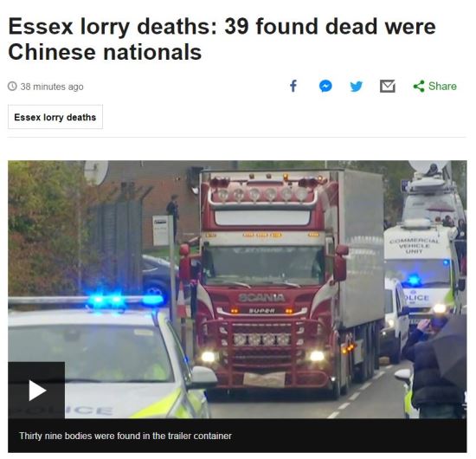Play the lorry video

[x=36, y=391]
